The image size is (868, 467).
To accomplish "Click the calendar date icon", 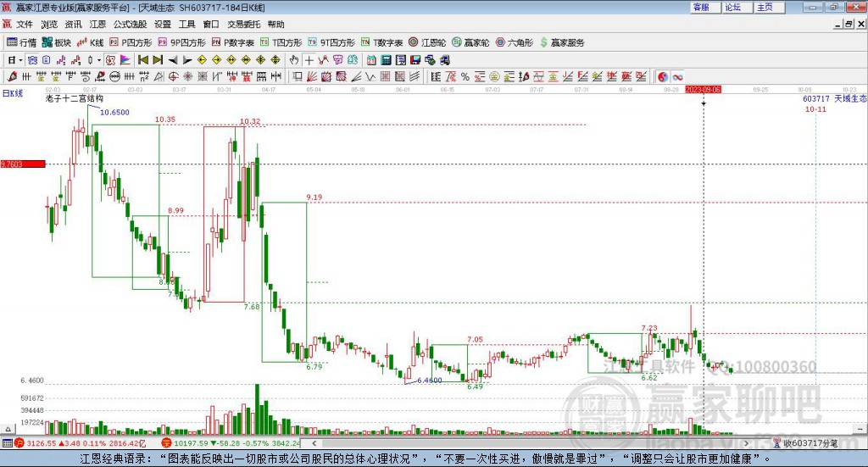I will [371, 60].
